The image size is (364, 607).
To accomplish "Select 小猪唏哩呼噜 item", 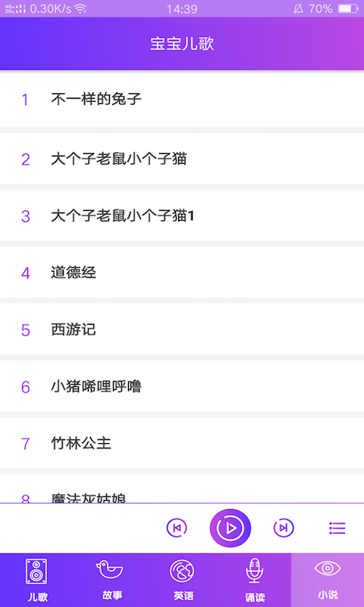I will [x=182, y=386].
